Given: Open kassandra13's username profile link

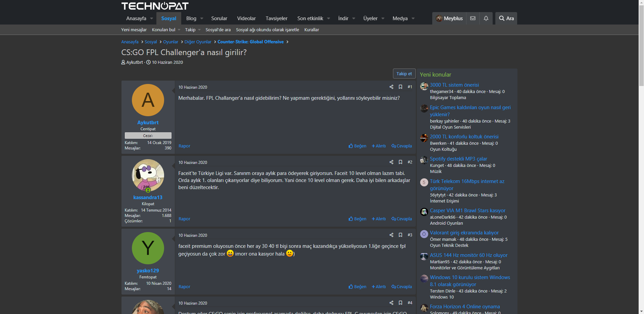Looking at the screenshot, I should (x=148, y=197).
